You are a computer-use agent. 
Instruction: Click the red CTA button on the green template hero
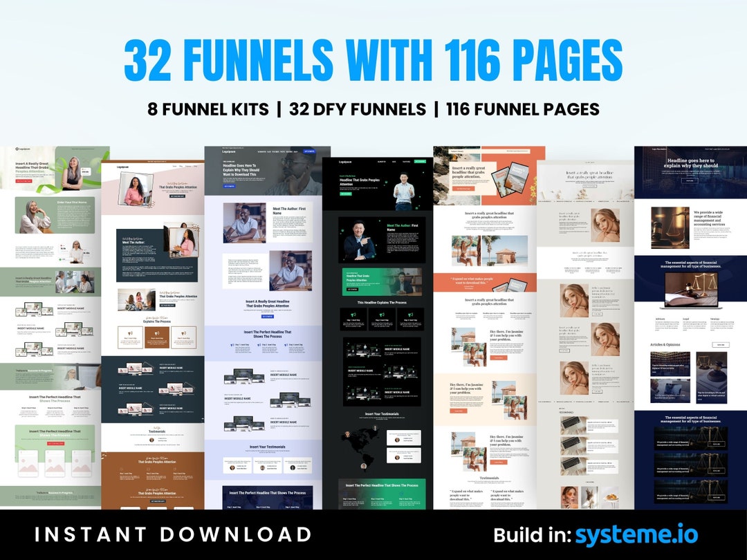23,181
